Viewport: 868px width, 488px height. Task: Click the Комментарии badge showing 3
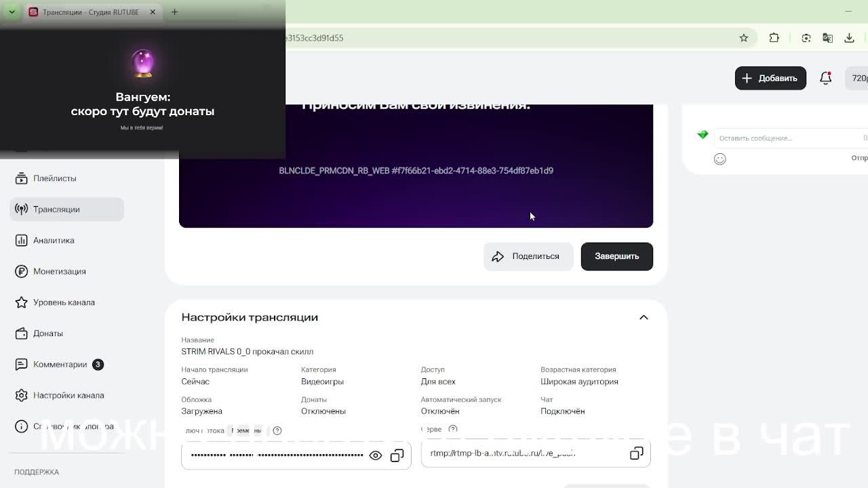click(x=98, y=365)
